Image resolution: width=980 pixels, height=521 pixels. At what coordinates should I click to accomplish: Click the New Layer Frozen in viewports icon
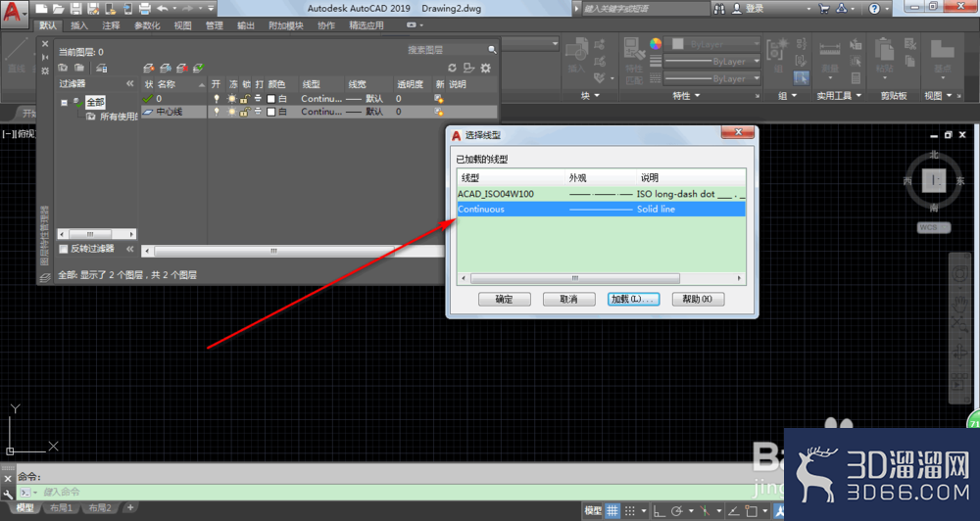pos(165,68)
